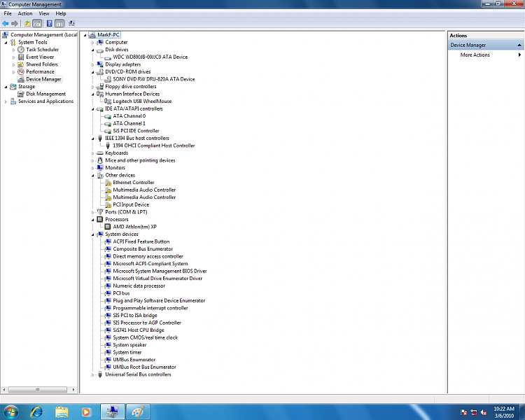Click the Scan for hardware changes icon
The image size is (525, 420).
pyautogui.click(x=71, y=23)
